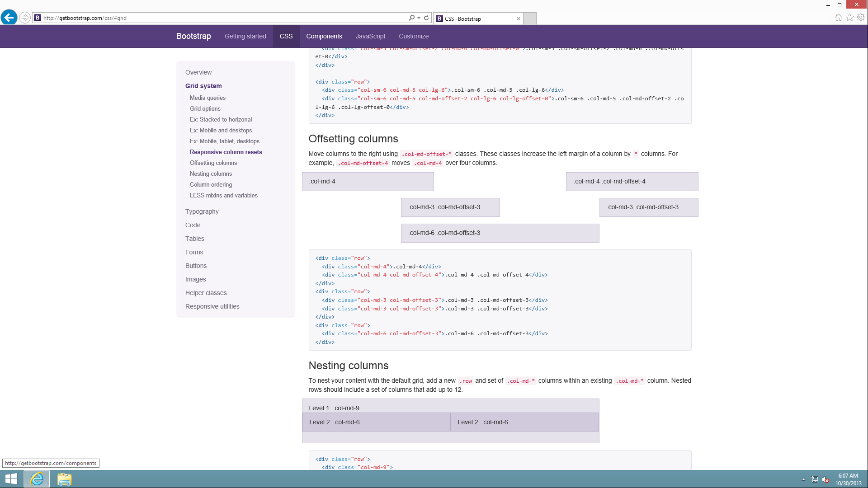Click the search icon in the address bar
The image size is (868, 488).
(411, 18)
